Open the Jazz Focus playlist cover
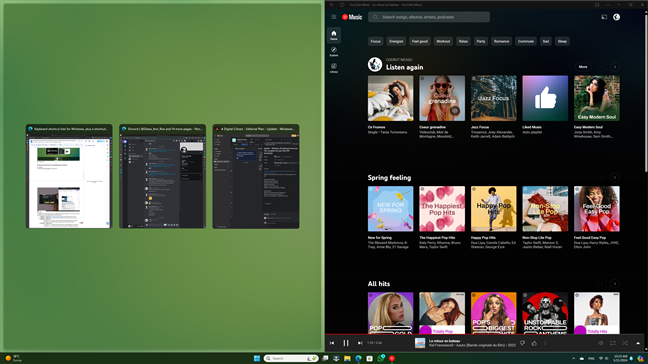Screen dimensions: 648x364 (x=493, y=98)
